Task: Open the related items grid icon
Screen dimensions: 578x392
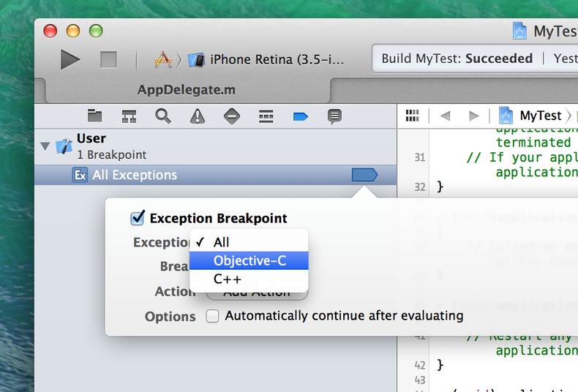Action: pyautogui.click(x=412, y=116)
